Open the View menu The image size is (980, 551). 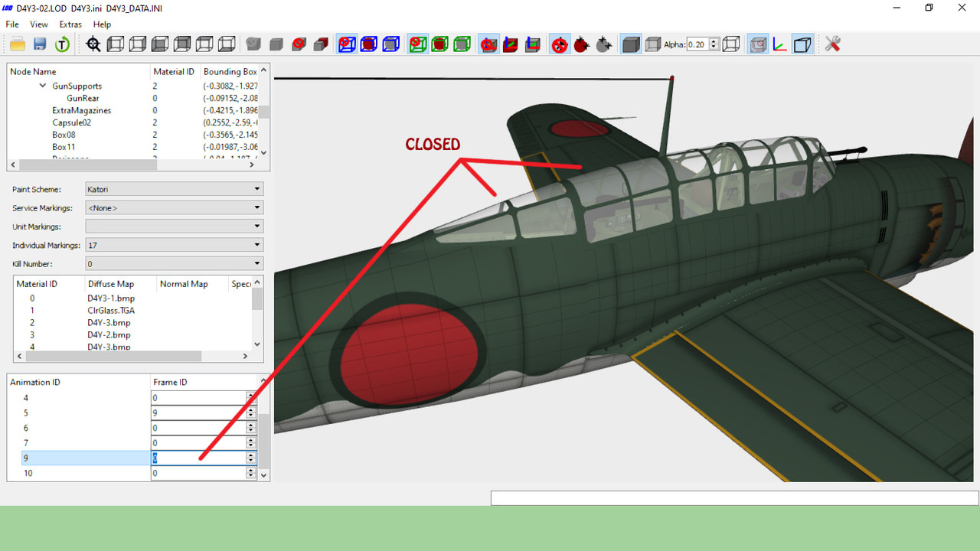coord(39,24)
